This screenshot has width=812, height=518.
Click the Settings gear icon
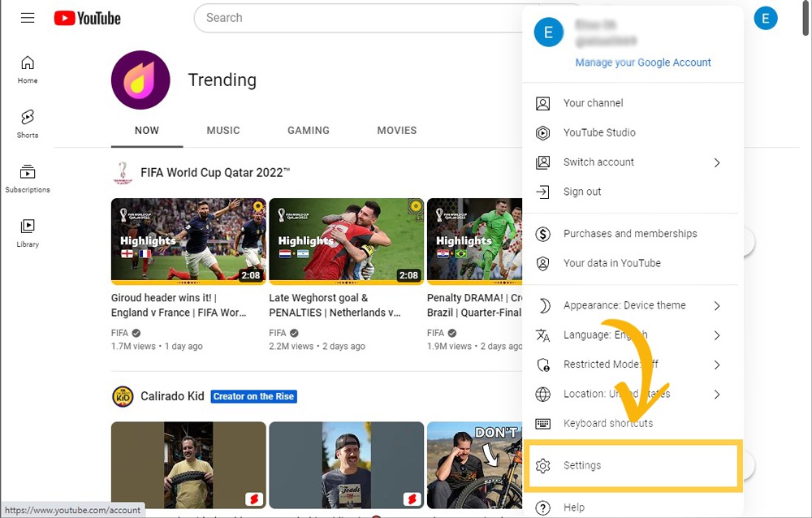(x=542, y=466)
